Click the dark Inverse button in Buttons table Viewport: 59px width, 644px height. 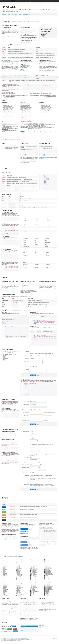point(4,520)
